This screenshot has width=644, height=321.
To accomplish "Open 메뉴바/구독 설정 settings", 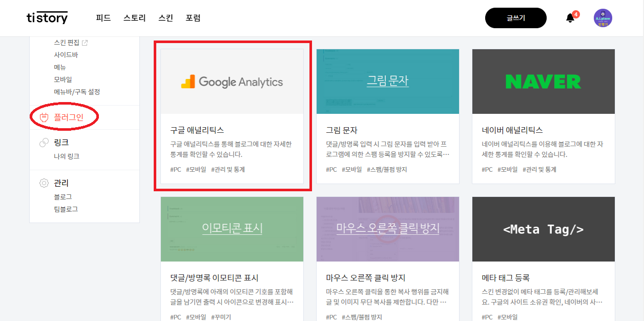I will tap(77, 92).
